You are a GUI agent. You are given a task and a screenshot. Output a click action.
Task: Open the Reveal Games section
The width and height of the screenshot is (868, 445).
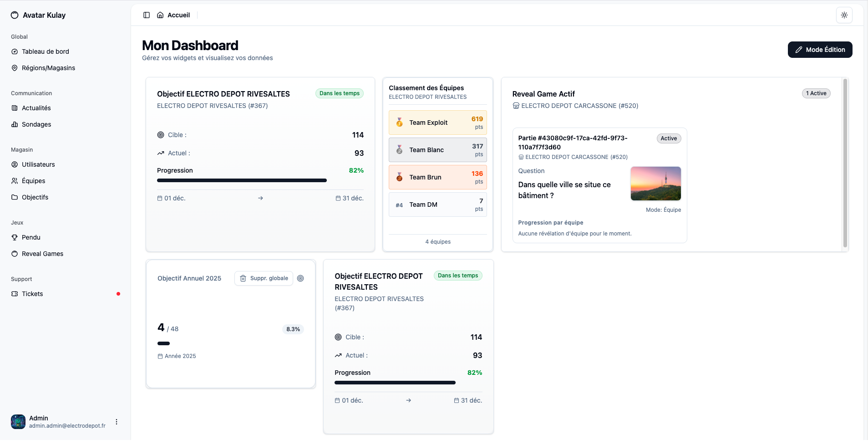pyautogui.click(x=42, y=254)
